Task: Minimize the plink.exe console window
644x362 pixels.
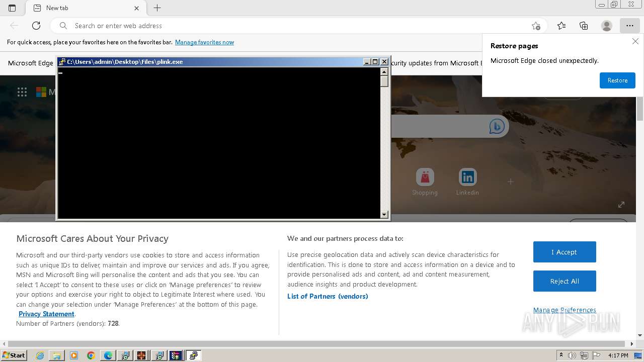Action: pos(367,62)
